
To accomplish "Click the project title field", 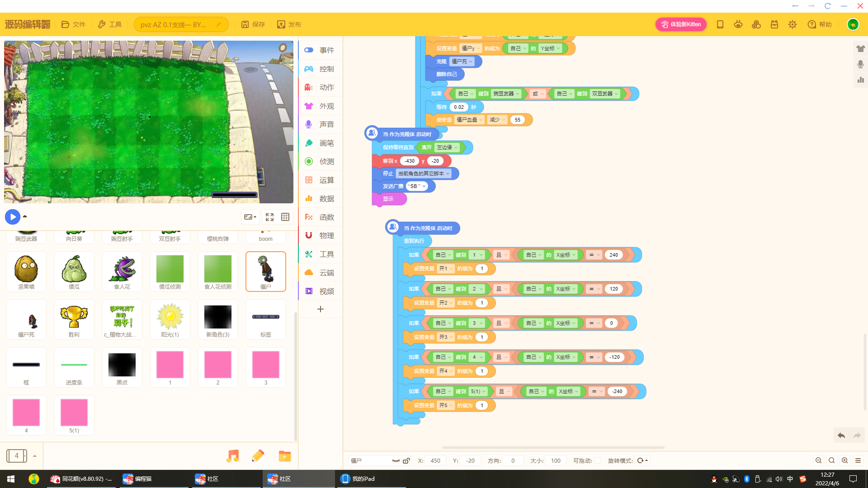I will pyautogui.click(x=181, y=24).
